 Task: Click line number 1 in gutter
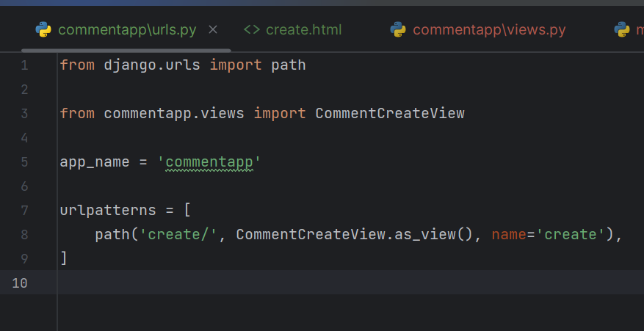click(x=24, y=65)
